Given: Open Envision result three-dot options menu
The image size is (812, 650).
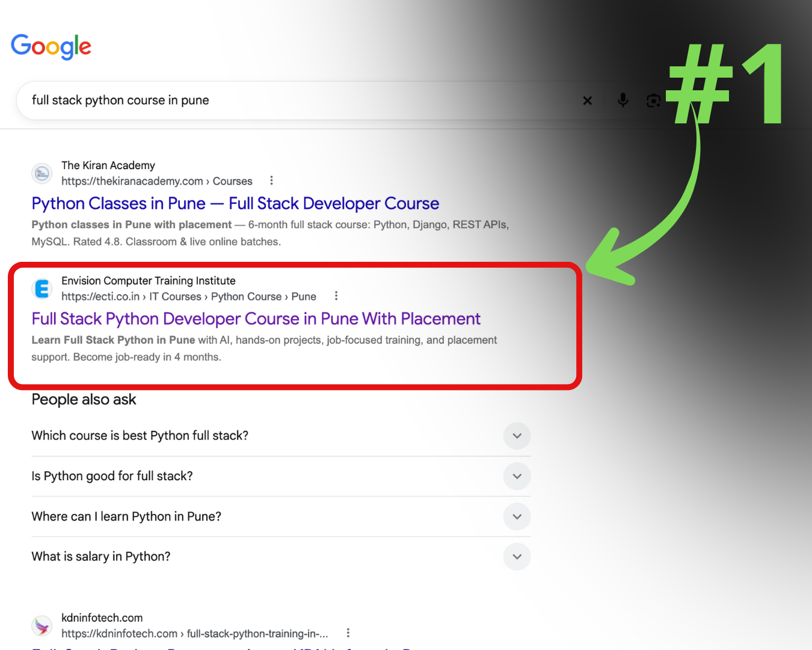Looking at the screenshot, I should pos(336,296).
